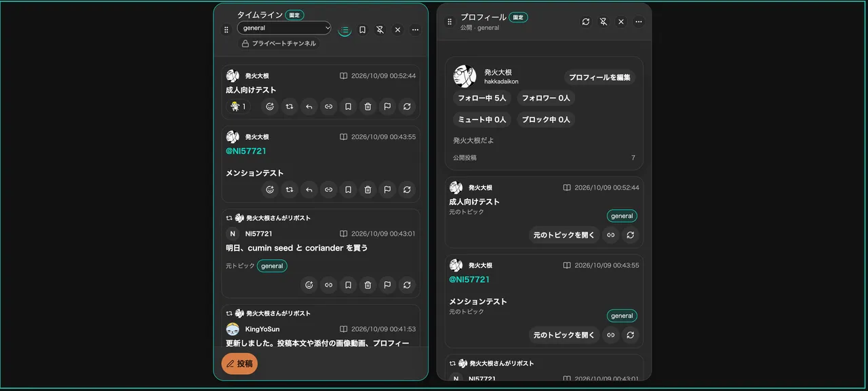The width and height of the screenshot is (868, 391).
Task: Click timestamp 2026/10/09 00:41:53 on KingYoSun post
Action: [383, 329]
